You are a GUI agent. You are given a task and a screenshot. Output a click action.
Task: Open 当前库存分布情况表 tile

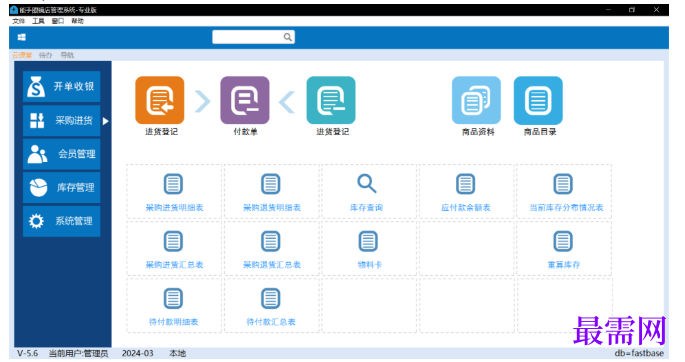coord(564,192)
